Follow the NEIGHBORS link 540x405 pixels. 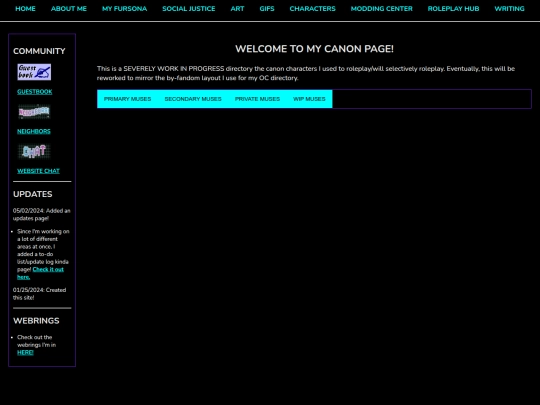pos(34,131)
